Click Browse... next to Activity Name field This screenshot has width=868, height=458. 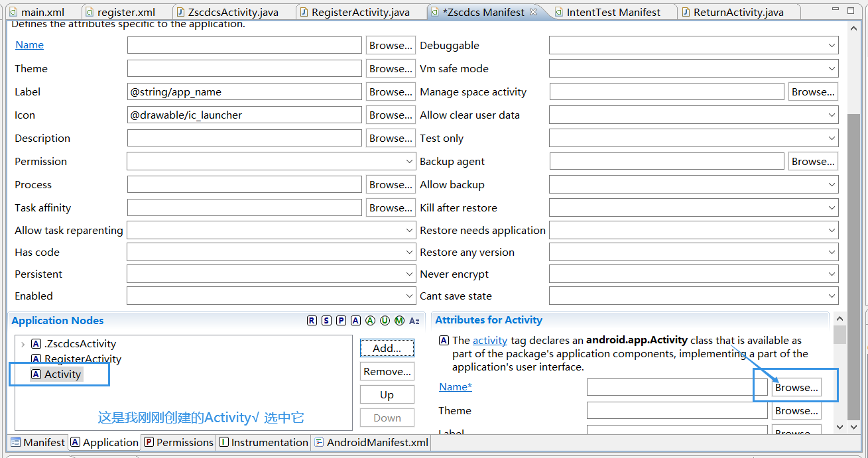click(x=796, y=388)
